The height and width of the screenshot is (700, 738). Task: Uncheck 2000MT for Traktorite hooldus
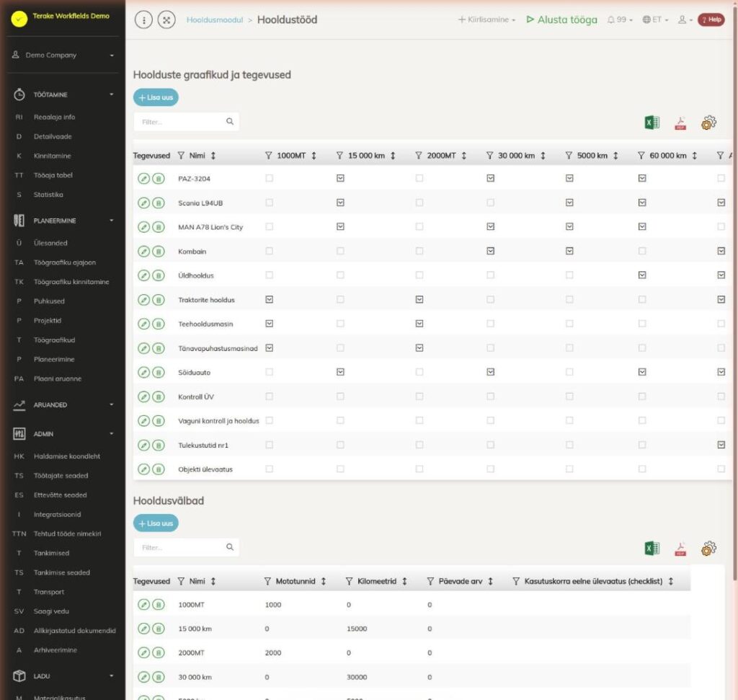(419, 299)
